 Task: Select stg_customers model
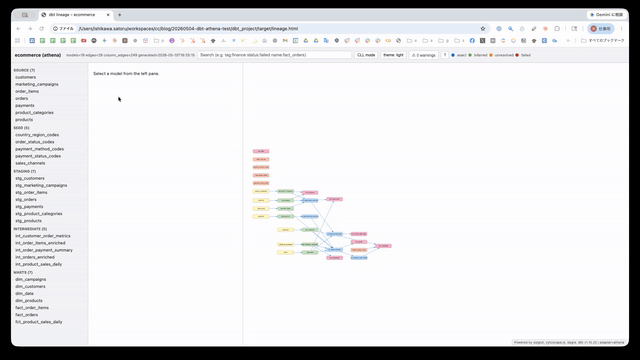pos(30,178)
